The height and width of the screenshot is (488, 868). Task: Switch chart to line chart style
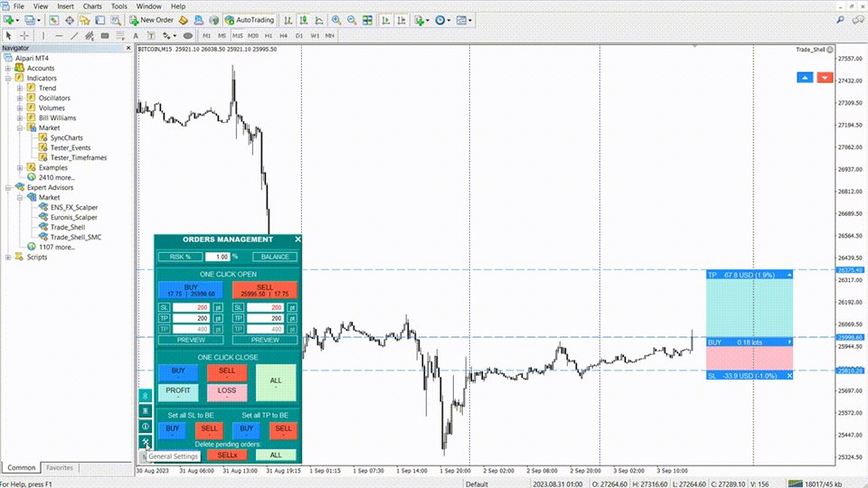pyautogui.click(x=319, y=20)
